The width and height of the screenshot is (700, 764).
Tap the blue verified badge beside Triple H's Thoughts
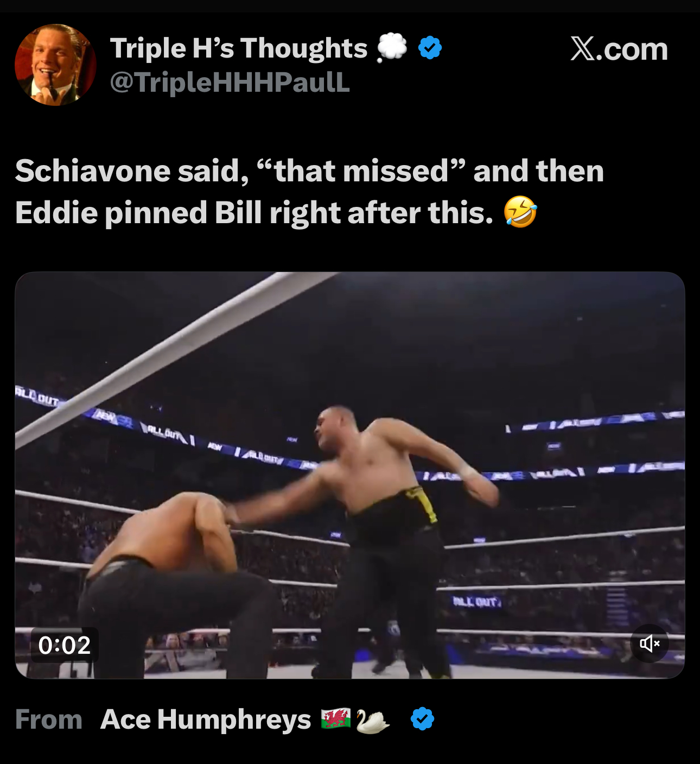(430, 48)
